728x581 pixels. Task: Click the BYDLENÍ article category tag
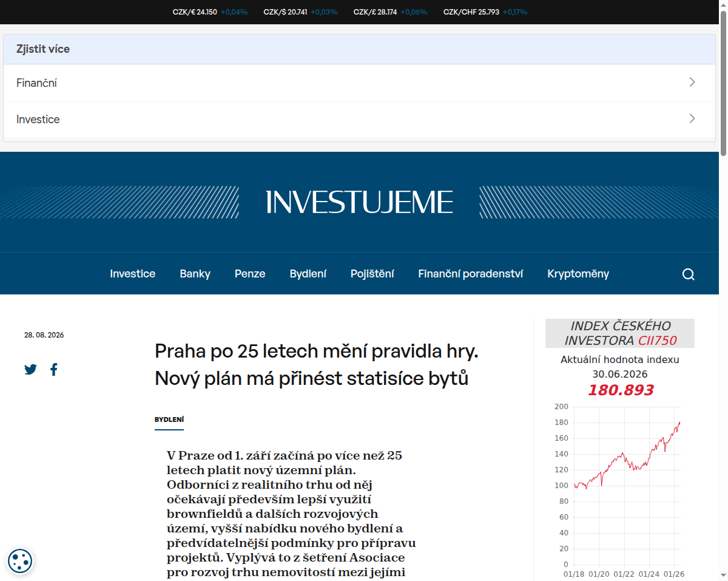point(169,420)
